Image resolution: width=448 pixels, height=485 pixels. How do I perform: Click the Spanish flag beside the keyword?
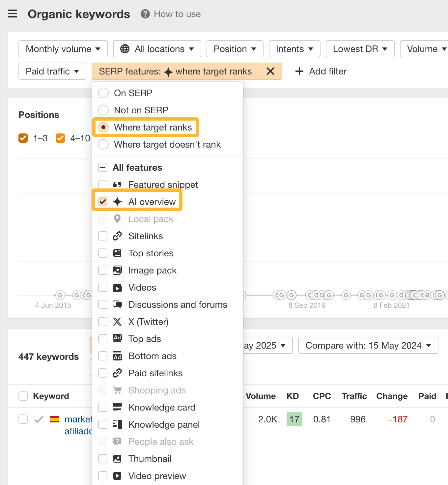coord(55,419)
